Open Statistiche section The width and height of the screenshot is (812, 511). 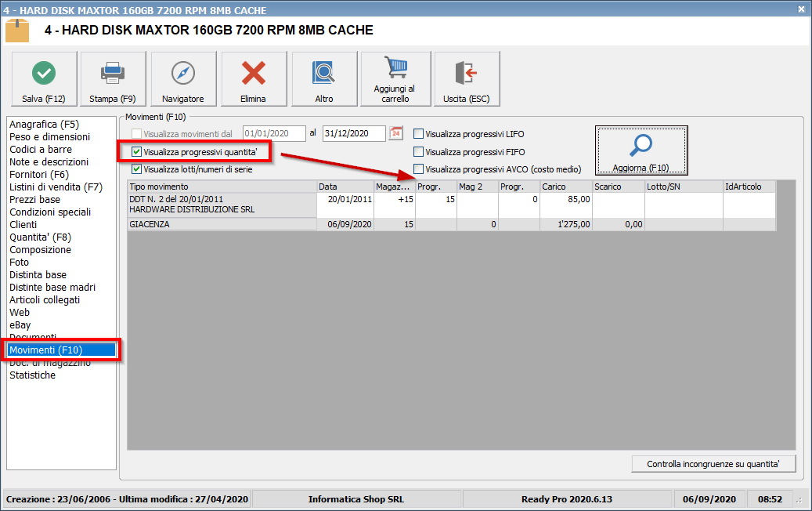click(x=32, y=375)
